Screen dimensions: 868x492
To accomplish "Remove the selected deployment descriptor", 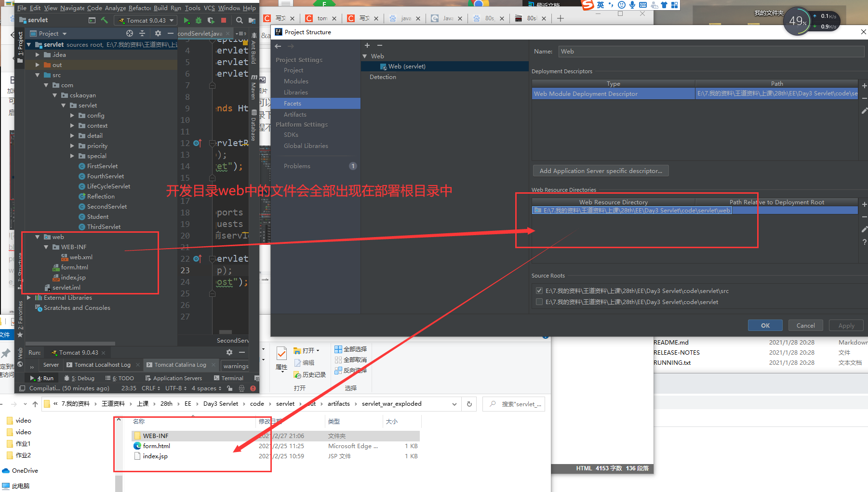I will (x=864, y=98).
